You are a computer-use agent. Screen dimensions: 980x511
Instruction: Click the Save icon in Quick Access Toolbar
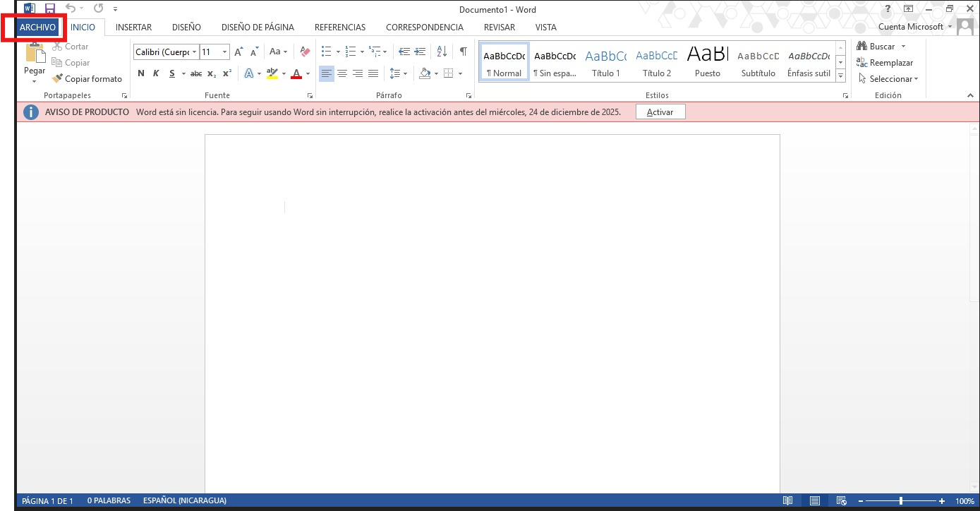click(49, 9)
